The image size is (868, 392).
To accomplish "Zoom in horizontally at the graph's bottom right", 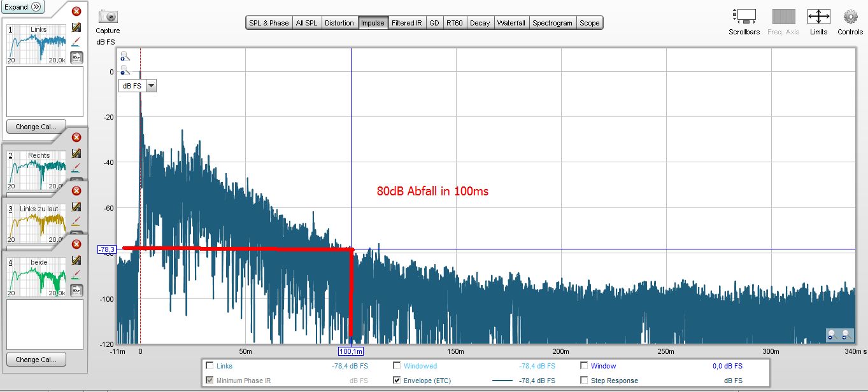I will [847, 335].
